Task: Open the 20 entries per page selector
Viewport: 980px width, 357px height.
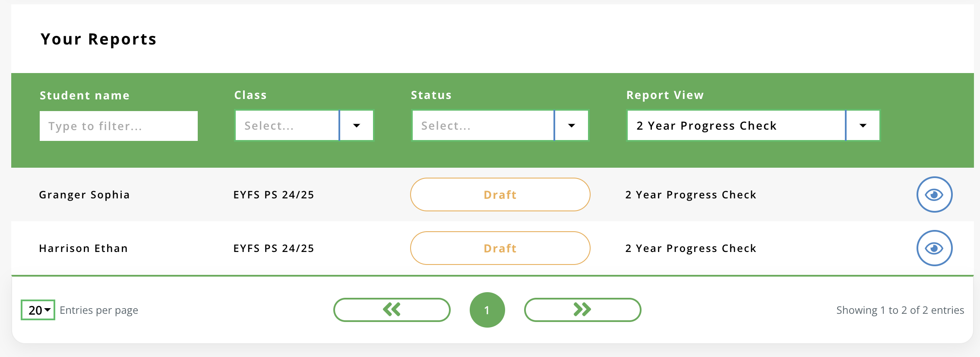Action: click(x=38, y=310)
